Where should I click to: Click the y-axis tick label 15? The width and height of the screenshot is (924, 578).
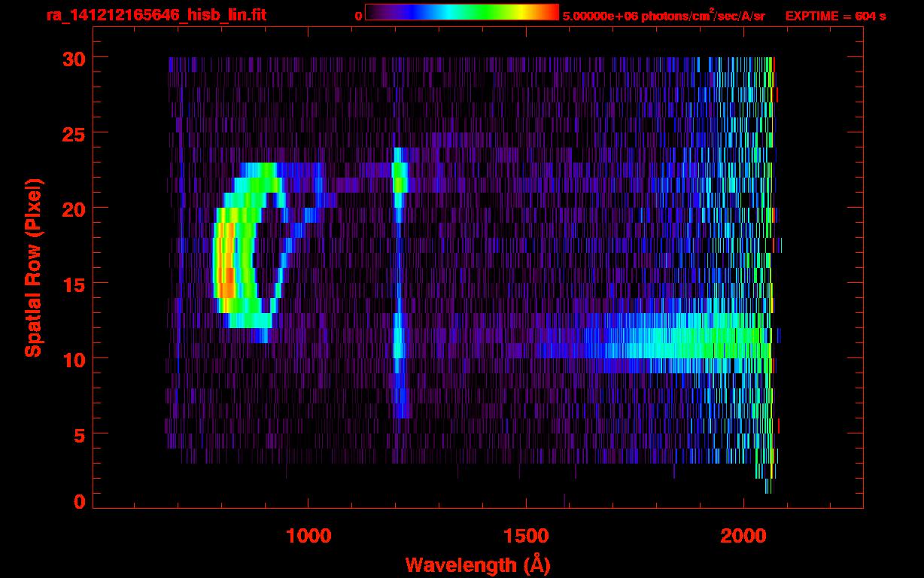(72, 284)
